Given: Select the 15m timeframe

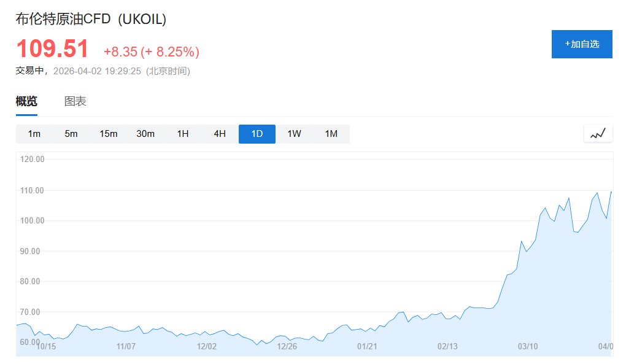Looking at the screenshot, I should pyautogui.click(x=109, y=134).
